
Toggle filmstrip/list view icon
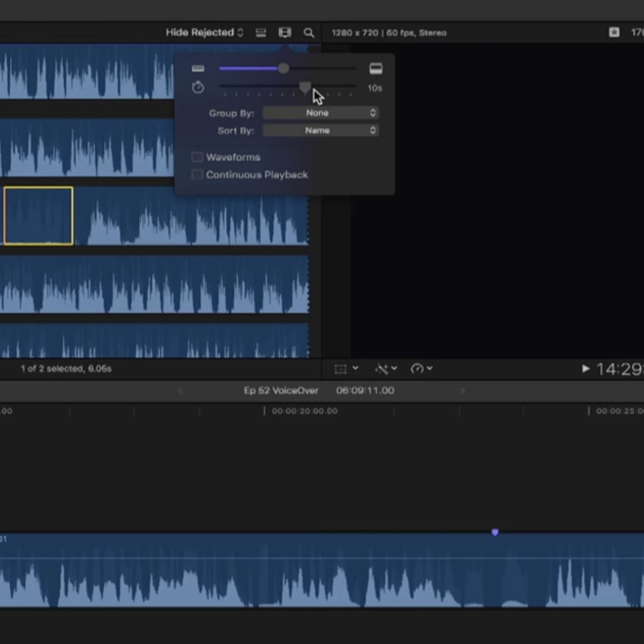261,33
